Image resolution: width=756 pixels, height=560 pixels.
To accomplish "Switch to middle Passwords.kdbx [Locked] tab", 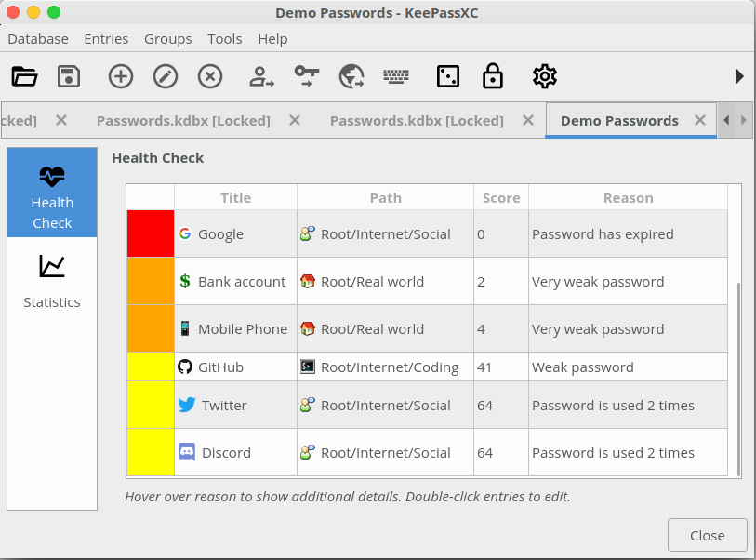I will point(183,121).
